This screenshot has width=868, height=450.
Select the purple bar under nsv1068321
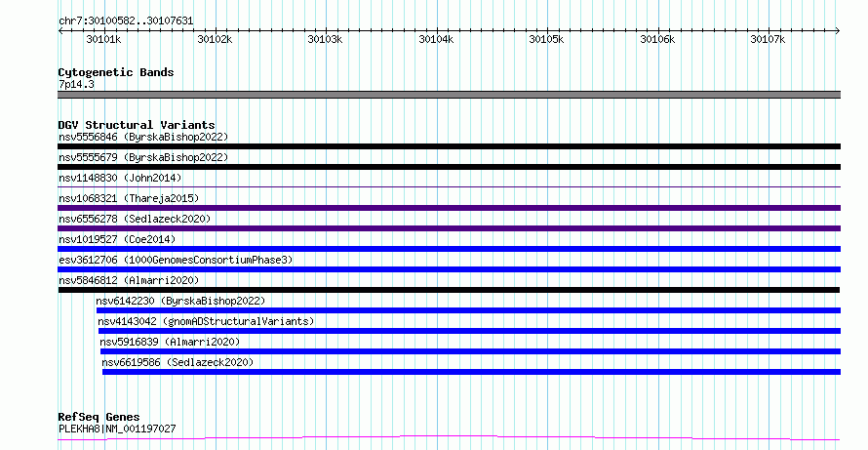click(449, 208)
